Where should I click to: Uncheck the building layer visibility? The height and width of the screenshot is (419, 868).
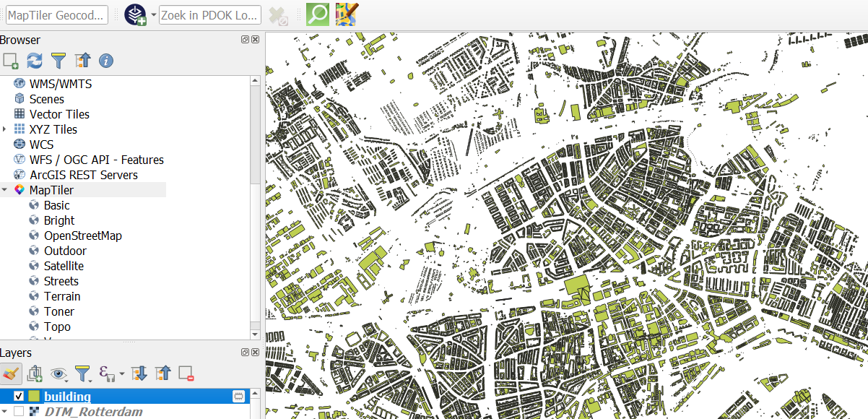tap(18, 396)
